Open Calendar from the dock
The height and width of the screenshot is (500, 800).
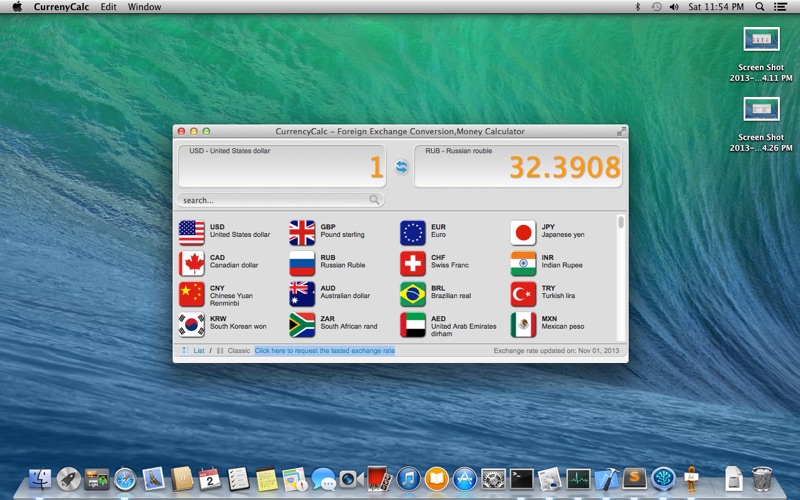tap(210, 479)
